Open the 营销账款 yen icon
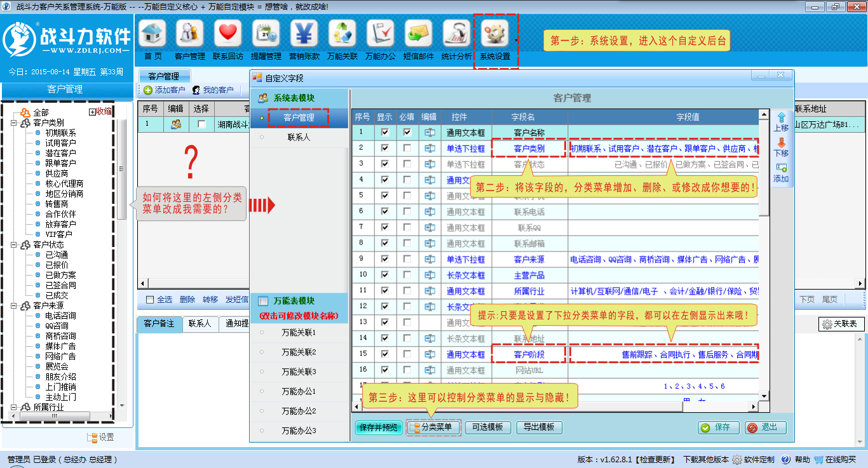Viewport: 868px width, 468px height. click(x=304, y=33)
